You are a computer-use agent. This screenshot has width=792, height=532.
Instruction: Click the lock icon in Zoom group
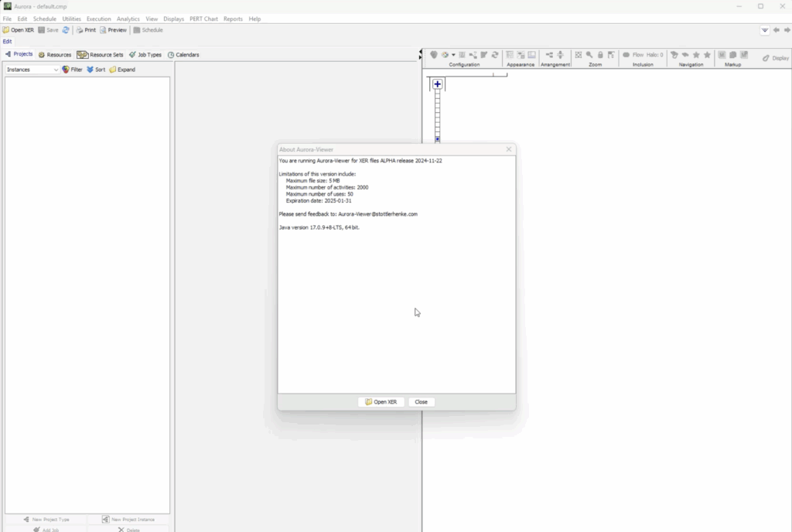coord(600,55)
